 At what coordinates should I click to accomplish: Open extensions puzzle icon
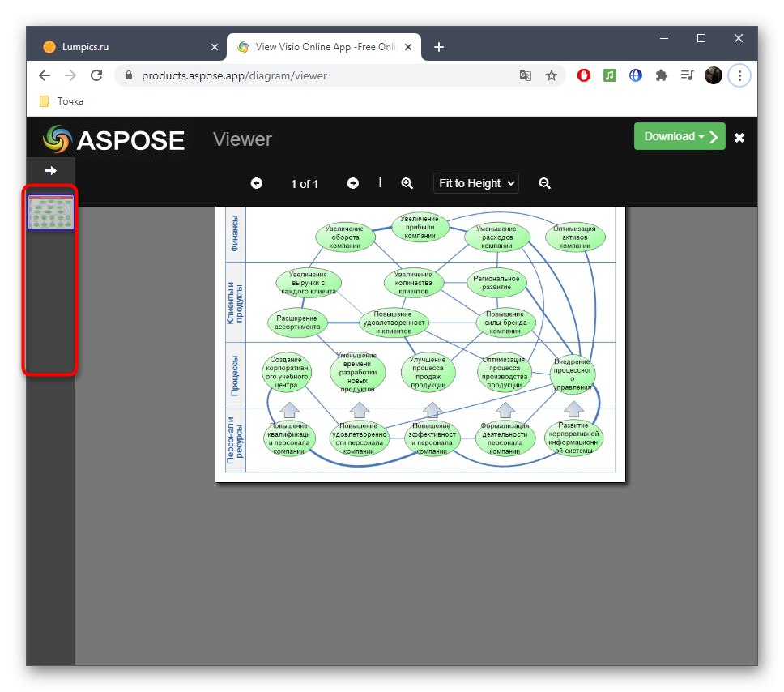tap(662, 75)
